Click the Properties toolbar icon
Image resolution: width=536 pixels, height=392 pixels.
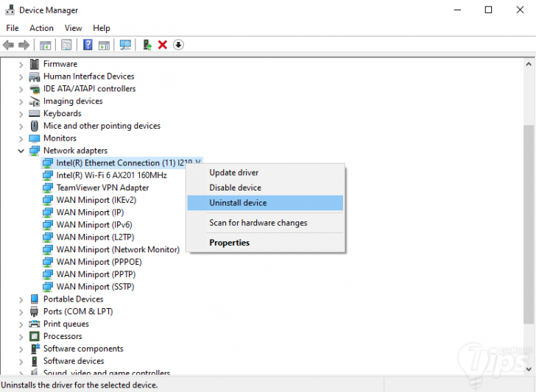pos(66,45)
